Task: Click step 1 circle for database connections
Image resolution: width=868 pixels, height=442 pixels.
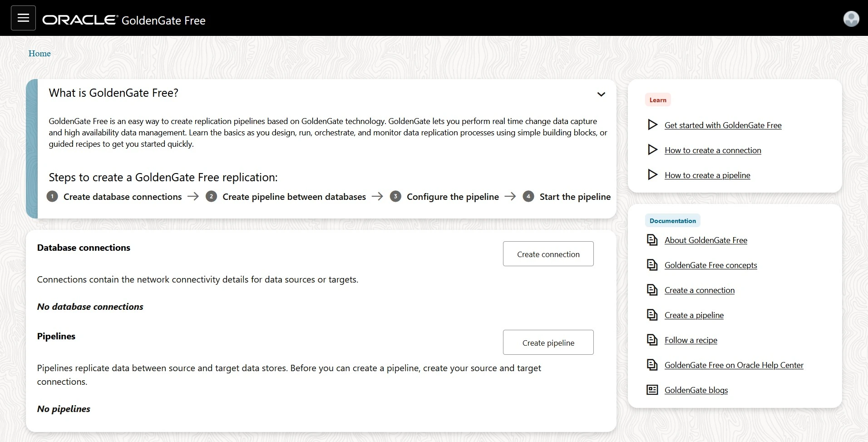Action: 52,196
